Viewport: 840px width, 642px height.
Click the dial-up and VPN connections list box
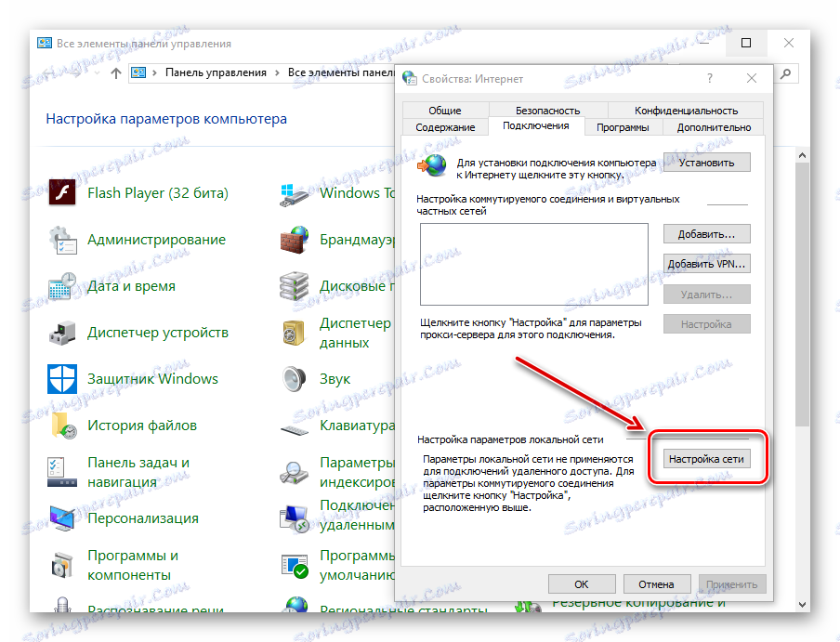click(534, 264)
